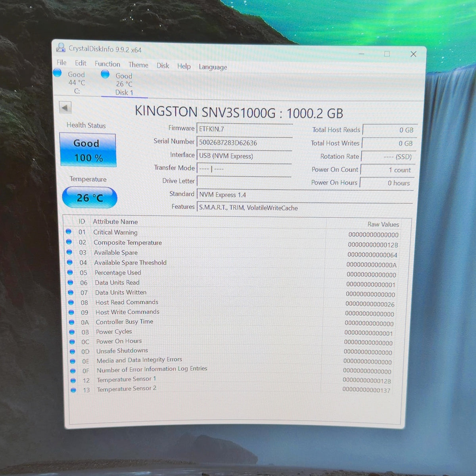Viewport: 476px width, 476px height.
Task: Click the Serial Number field
Action: pyautogui.click(x=244, y=143)
